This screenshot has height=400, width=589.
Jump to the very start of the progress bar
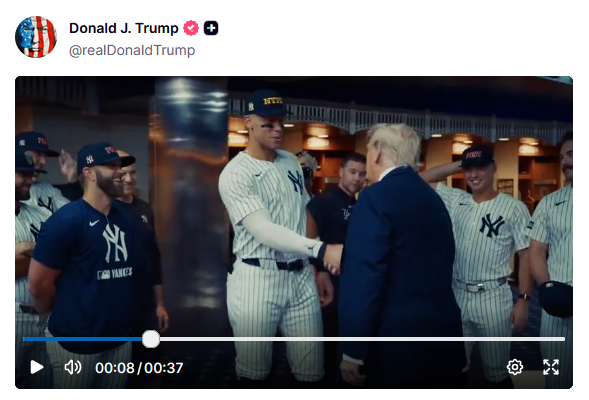[24, 339]
